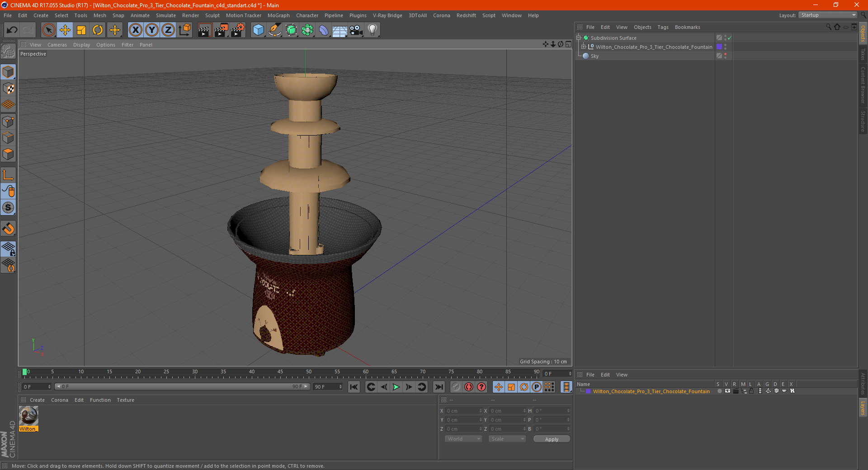Screen dimensions: 868x470
Task: Expand the Wilton_Chocolate_Pro_3_Tier_Chocolate_Fountain object
Action: [583, 47]
